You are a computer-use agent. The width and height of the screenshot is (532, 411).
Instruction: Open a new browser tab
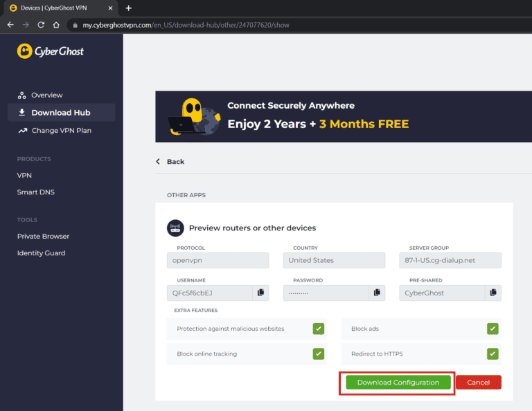tap(128, 8)
